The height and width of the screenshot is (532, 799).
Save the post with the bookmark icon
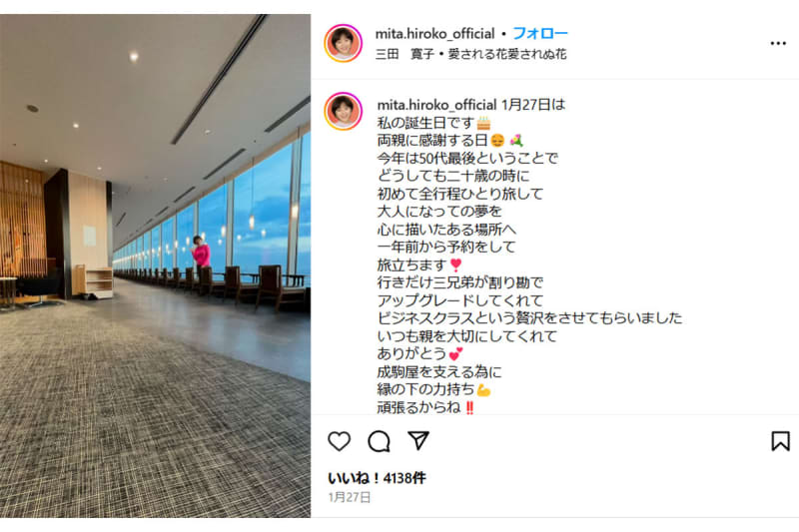coord(780,441)
